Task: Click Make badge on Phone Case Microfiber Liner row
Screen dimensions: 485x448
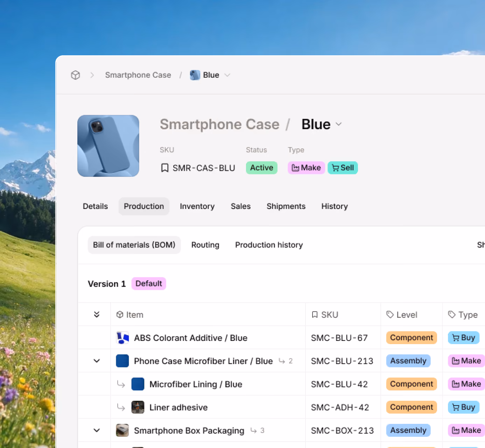Action: coord(466,361)
